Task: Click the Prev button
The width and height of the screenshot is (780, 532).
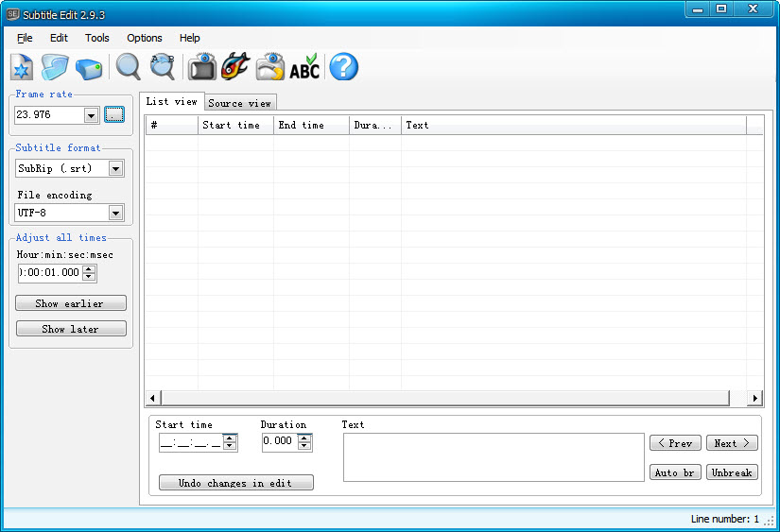Action: [x=675, y=443]
